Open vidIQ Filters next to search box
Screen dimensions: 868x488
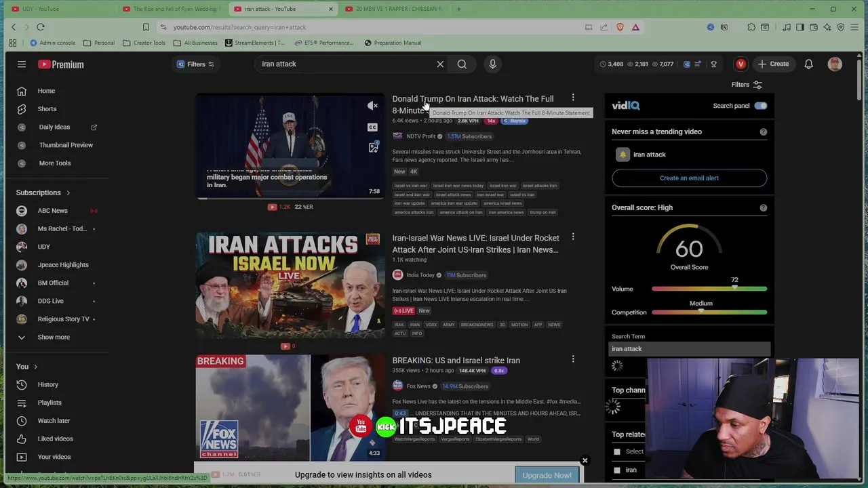point(195,64)
